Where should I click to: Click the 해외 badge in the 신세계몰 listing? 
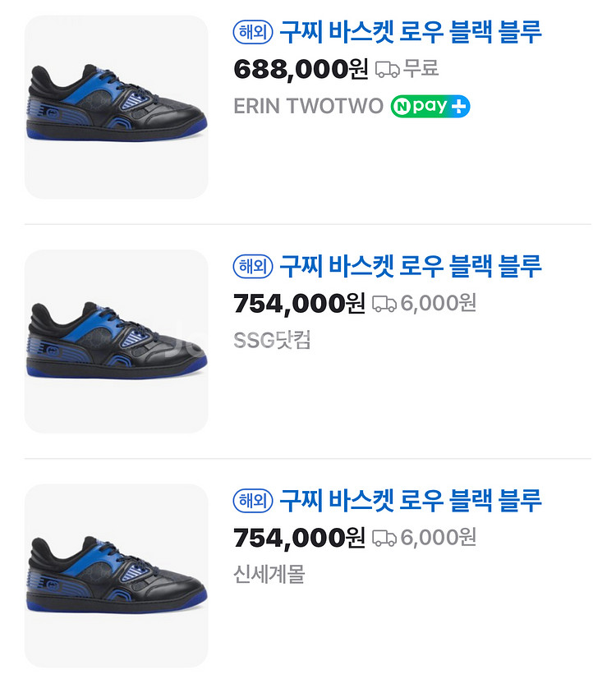tap(253, 500)
